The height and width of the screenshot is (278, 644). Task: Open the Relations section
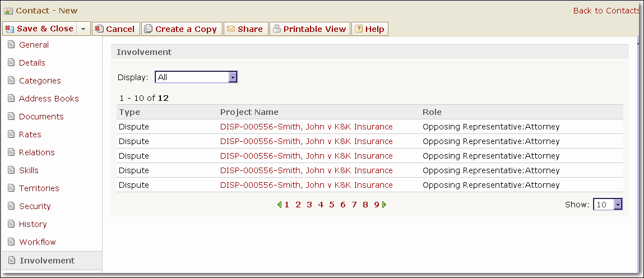36,152
